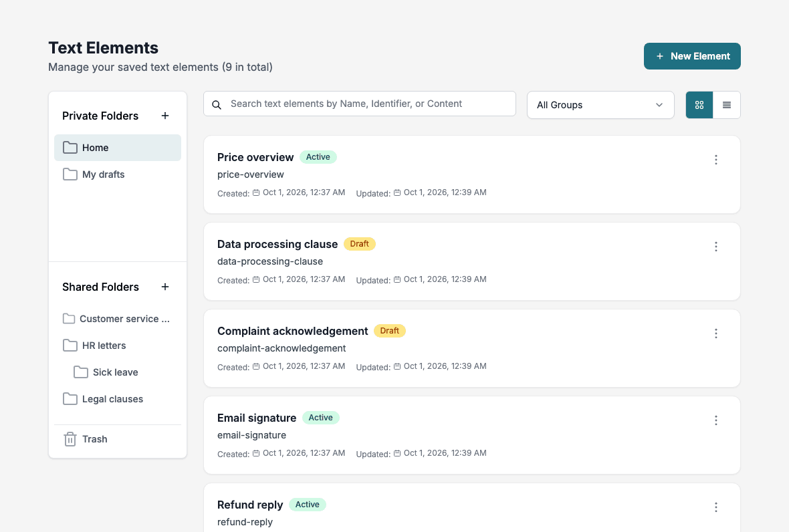The height and width of the screenshot is (532, 789).
Task: Create a New Element
Action: [692, 56]
